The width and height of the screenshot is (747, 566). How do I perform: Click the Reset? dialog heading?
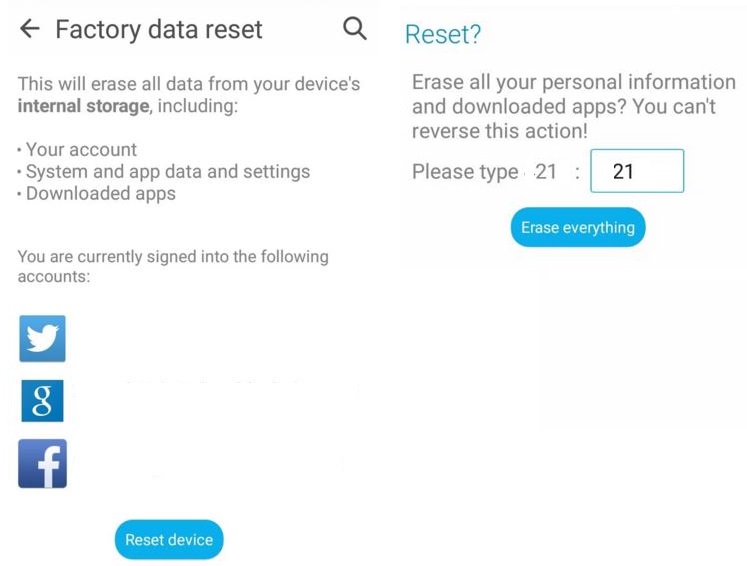point(443,34)
